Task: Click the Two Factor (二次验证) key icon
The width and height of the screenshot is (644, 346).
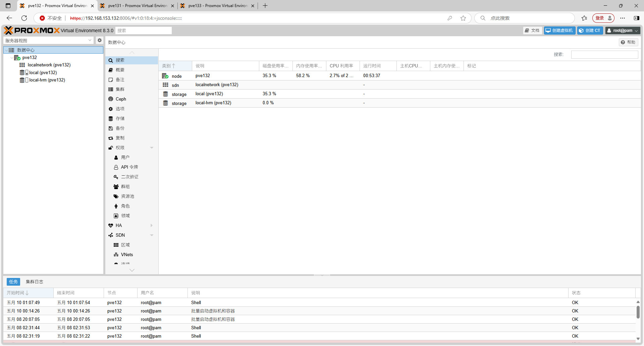Action: pos(116,177)
